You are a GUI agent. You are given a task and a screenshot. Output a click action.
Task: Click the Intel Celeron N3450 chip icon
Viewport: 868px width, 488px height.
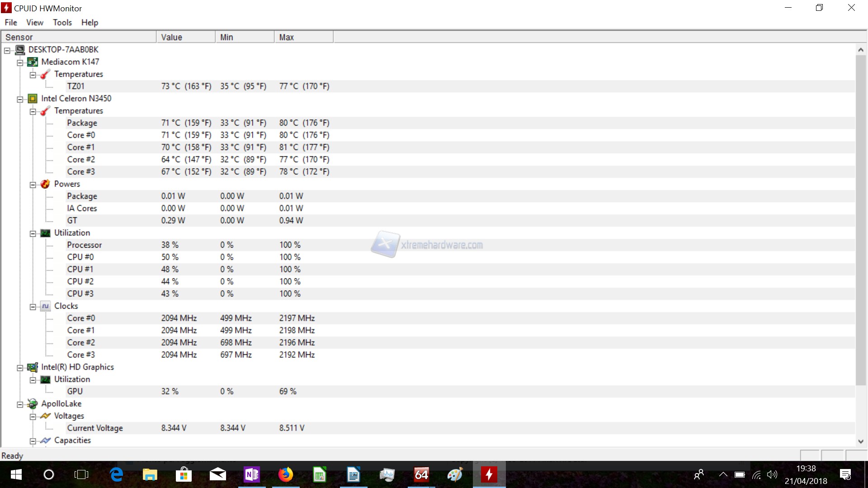[33, 99]
